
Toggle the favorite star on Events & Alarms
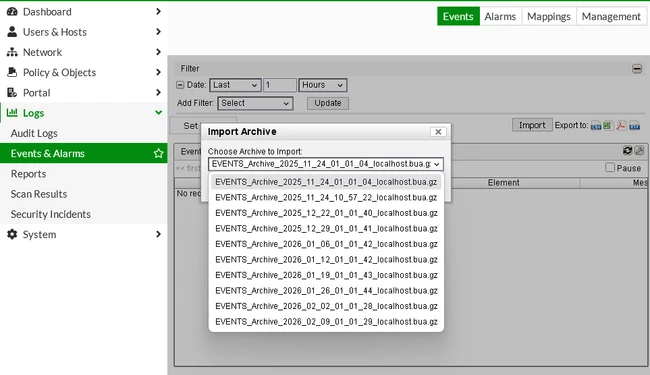[x=158, y=153]
